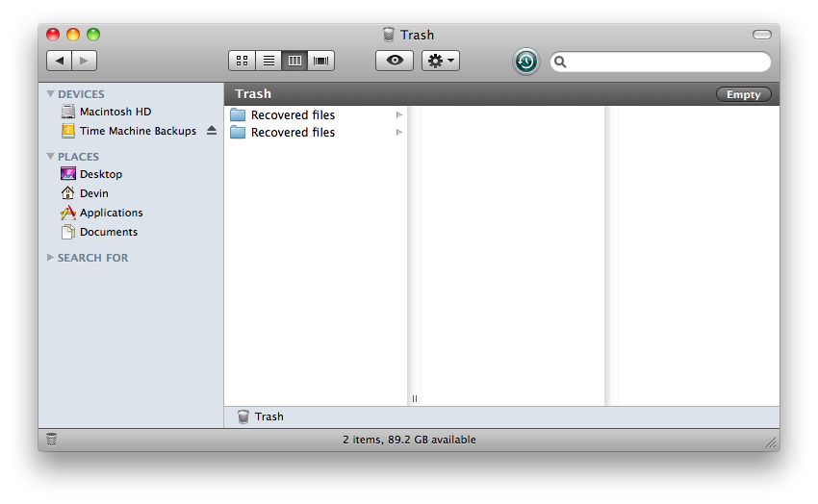Expand first Recovered files via its arrow

coord(399,114)
